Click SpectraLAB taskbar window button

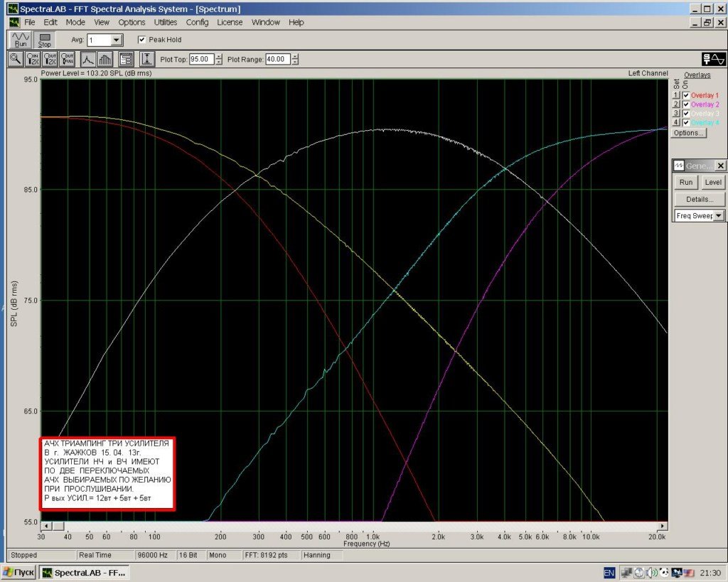pos(84,573)
